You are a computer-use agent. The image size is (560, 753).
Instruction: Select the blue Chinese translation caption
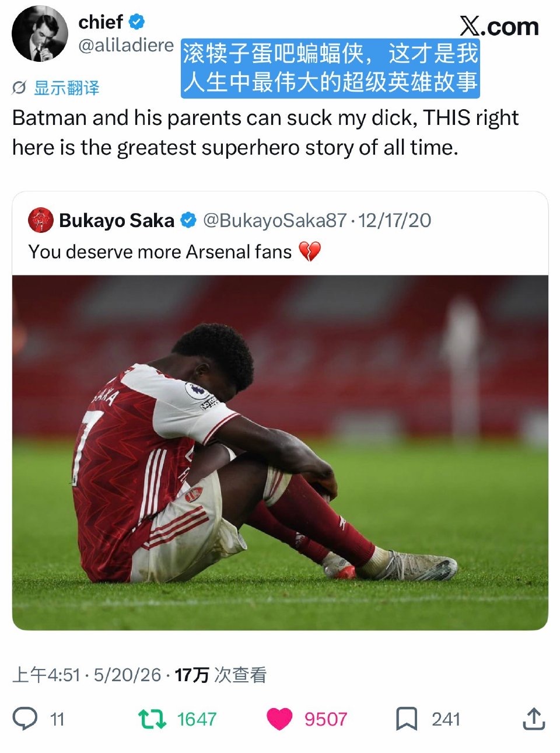click(330, 68)
